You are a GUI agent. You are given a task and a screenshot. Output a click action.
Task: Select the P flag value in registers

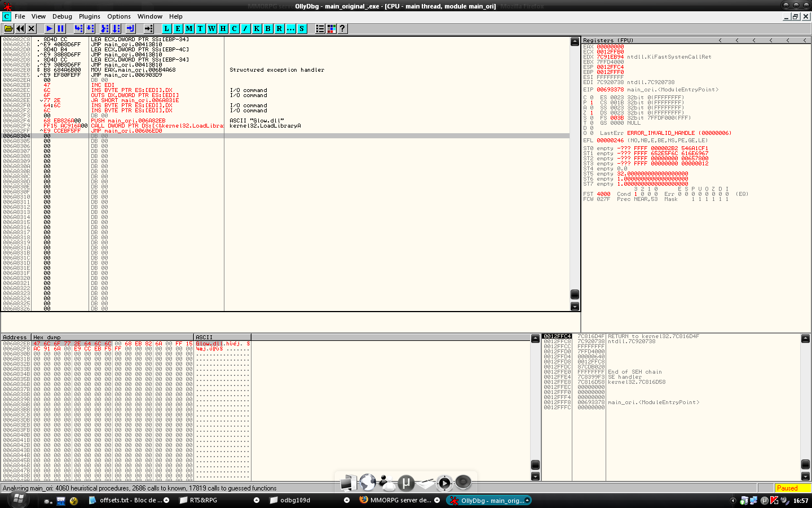592,103
